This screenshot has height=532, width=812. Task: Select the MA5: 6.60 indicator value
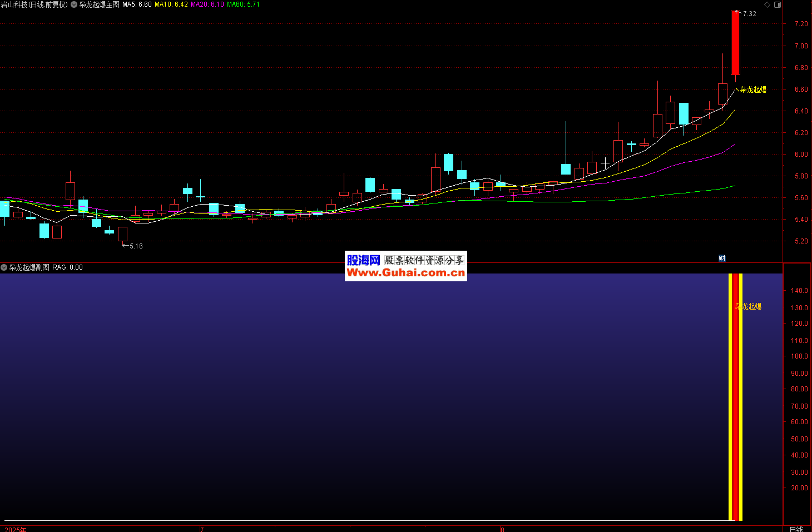137,4
